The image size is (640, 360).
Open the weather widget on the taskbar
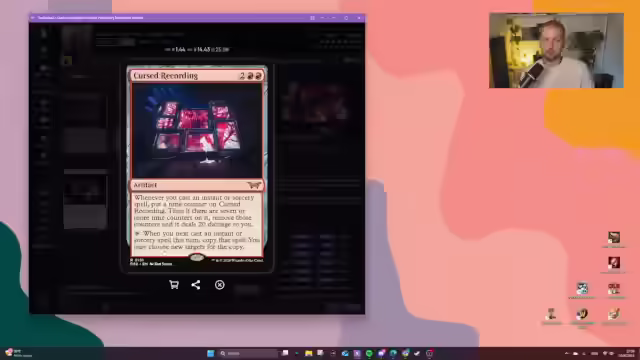coord(17,353)
